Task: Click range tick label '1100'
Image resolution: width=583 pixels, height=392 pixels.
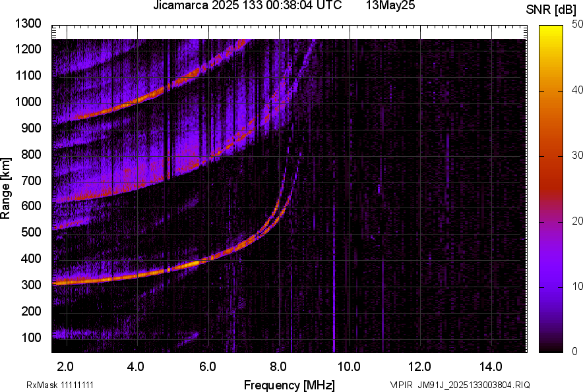Action: (x=28, y=75)
